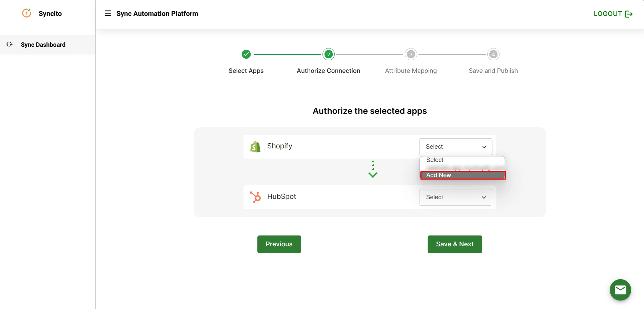Viewport: 644px width, 309px height.
Task: Open the HubSpot Select dropdown
Action: 455,197
